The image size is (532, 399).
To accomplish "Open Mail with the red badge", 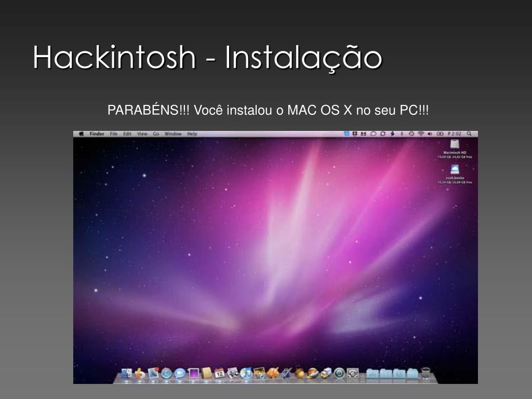I will [153, 373].
